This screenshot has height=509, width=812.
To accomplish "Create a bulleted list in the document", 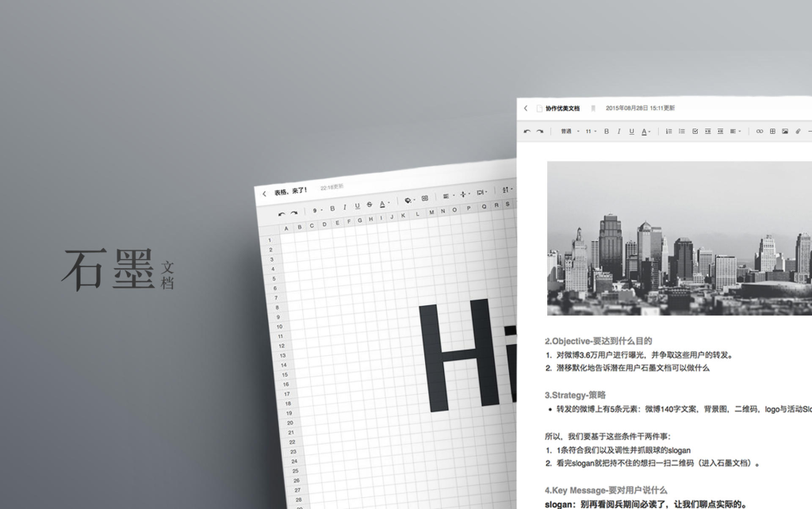I will pos(682,131).
